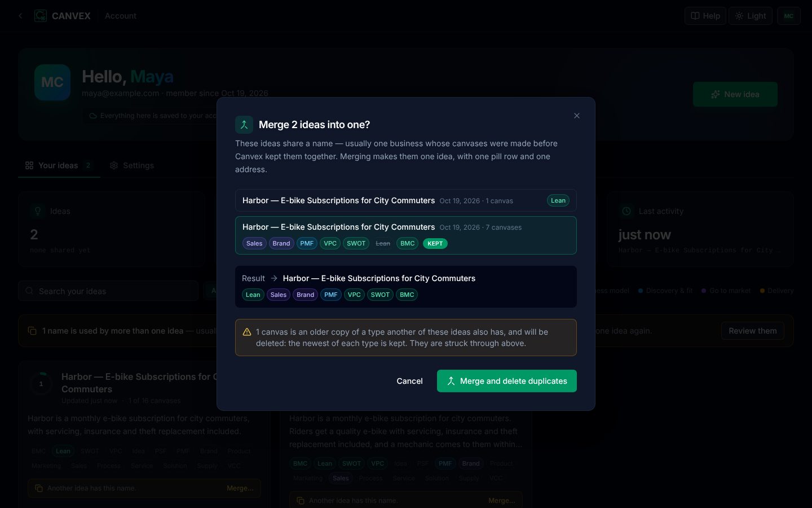Open the Account page from the header
This screenshot has height=508, width=812.
[x=121, y=16]
